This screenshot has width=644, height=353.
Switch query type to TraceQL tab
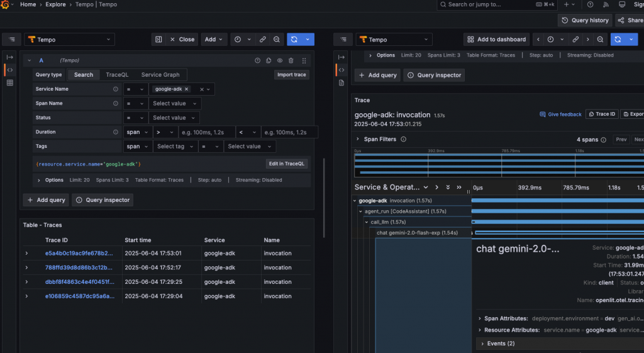click(117, 74)
